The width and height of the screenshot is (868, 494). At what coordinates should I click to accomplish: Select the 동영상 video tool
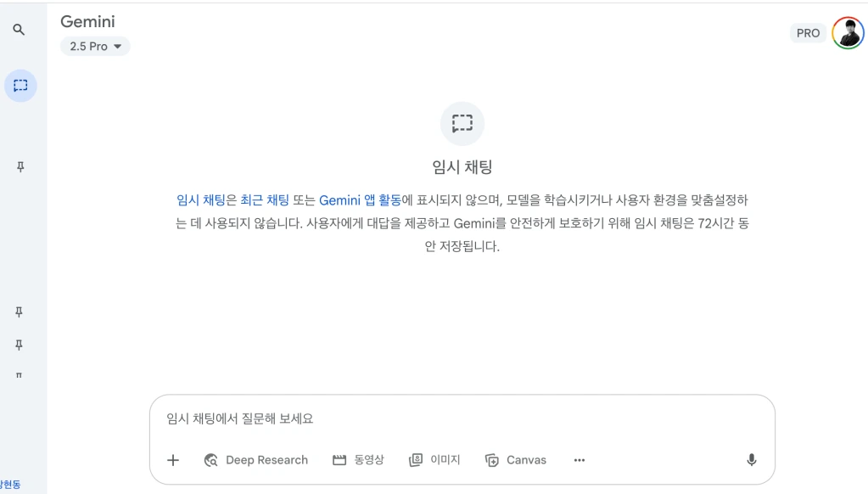click(x=358, y=460)
